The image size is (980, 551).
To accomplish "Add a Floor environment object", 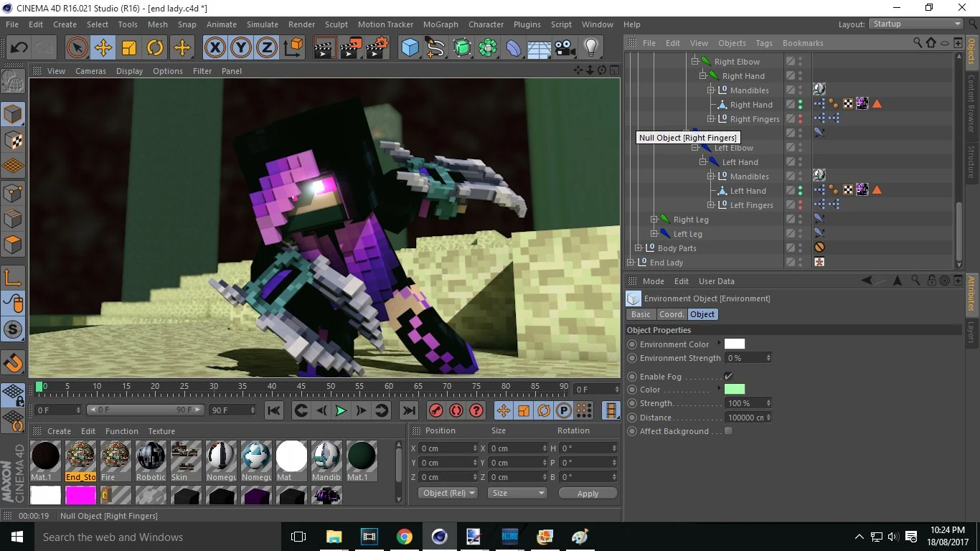I will pos(540,48).
